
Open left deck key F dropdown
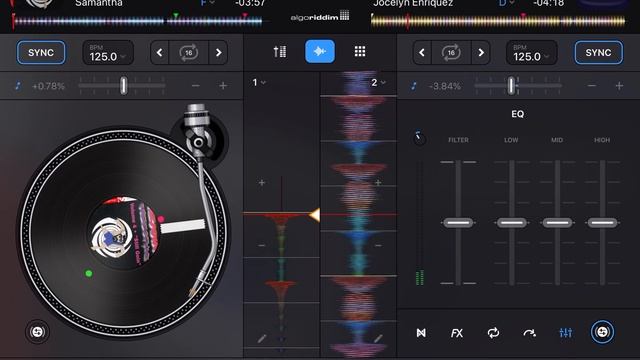(x=207, y=3)
